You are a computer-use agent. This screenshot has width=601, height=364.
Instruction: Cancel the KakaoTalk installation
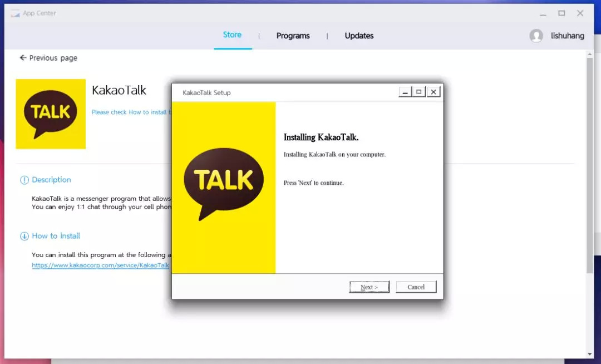pos(416,287)
